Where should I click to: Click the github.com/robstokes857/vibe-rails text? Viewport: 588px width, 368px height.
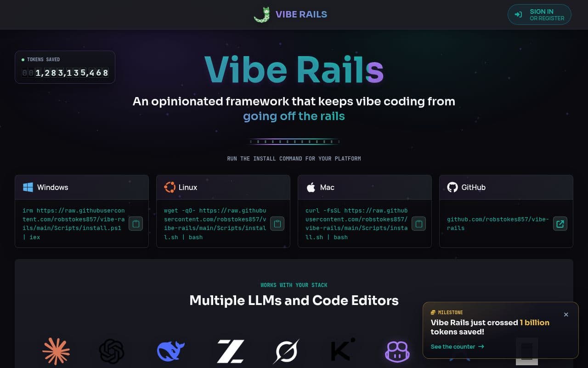point(498,224)
